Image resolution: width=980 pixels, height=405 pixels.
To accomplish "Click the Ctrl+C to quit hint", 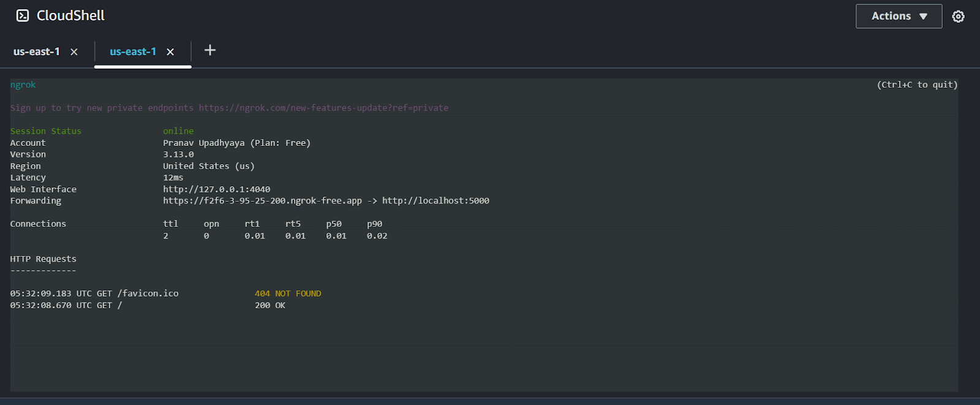I will (x=917, y=85).
